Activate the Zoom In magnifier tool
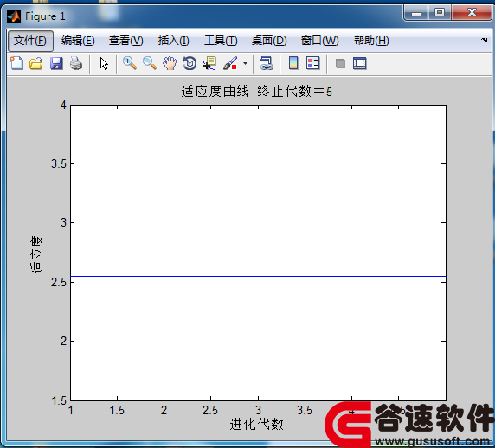The height and width of the screenshot is (448, 495). click(130, 63)
